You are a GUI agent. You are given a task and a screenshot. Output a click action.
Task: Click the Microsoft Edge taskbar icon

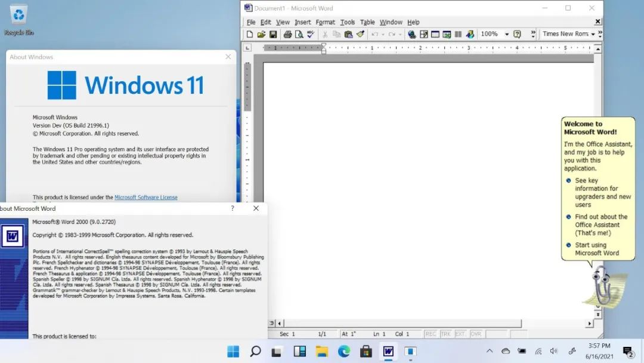[344, 351]
